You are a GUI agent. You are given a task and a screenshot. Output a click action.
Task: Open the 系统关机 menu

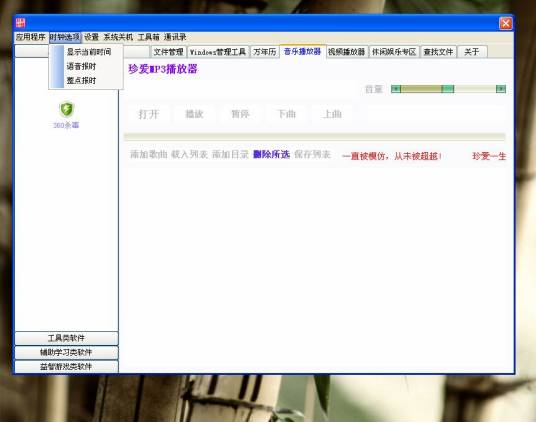(118, 37)
